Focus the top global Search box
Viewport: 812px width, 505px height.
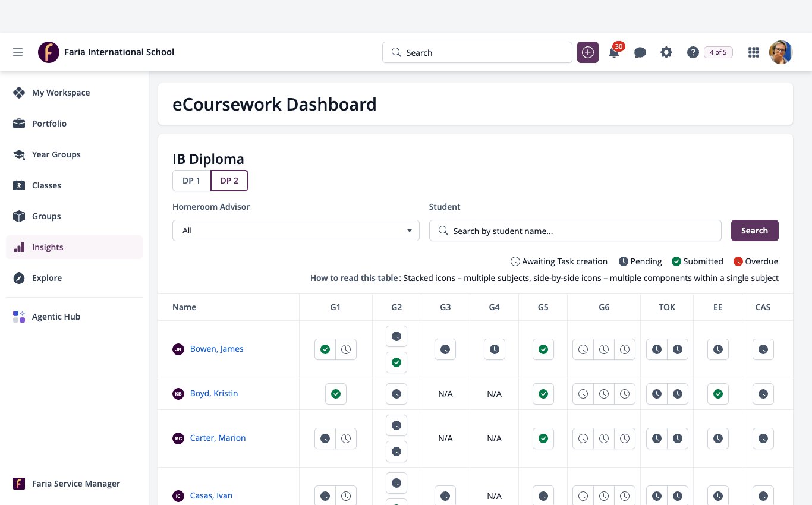[x=477, y=52]
